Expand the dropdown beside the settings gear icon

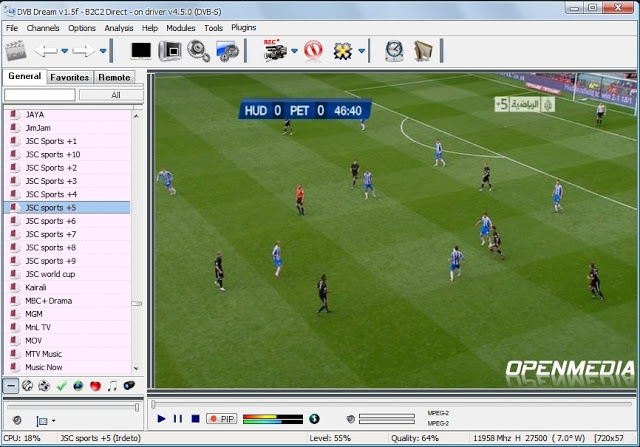pyautogui.click(x=362, y=51)
